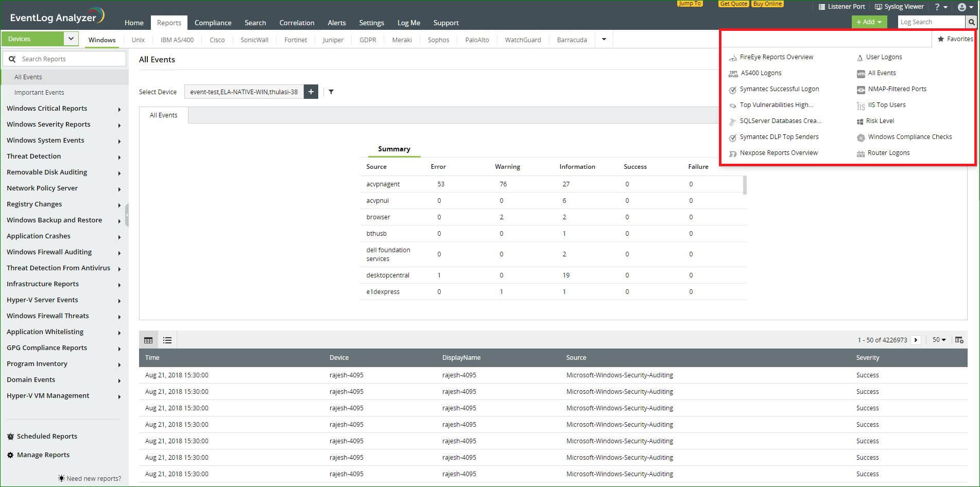The width and height of the screenshot is (980, 487).
Task: Expand Domain Events section
Action: (119, 381)
